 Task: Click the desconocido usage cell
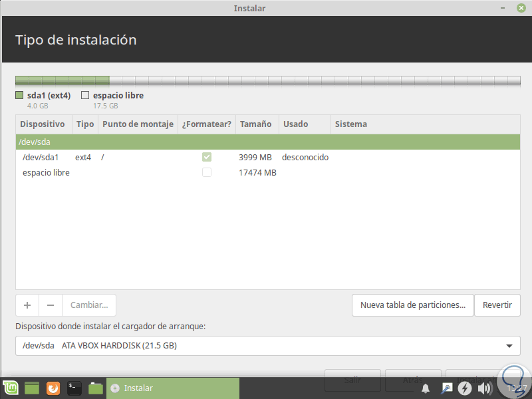click(x=305, y=157)
